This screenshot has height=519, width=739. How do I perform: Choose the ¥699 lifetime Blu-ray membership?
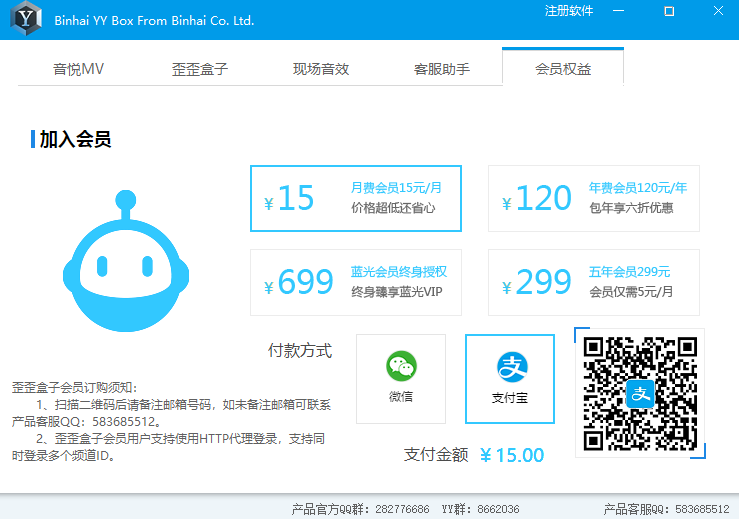click(x=356, y=282)
